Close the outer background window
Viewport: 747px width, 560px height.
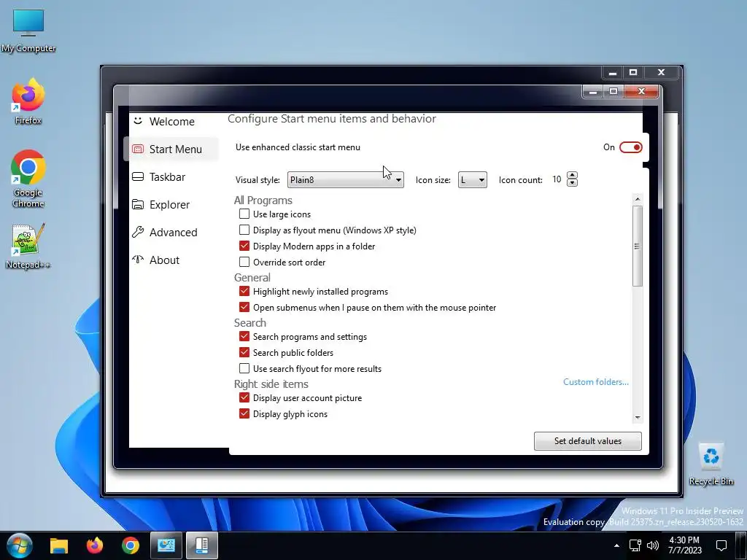(661, 72)
